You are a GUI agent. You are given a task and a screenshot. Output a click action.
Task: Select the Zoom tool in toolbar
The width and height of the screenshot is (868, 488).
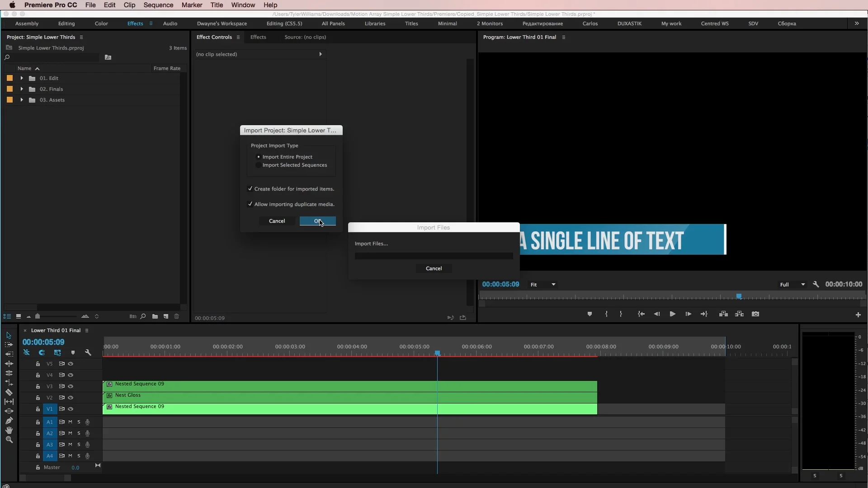[x=9, y=440]
